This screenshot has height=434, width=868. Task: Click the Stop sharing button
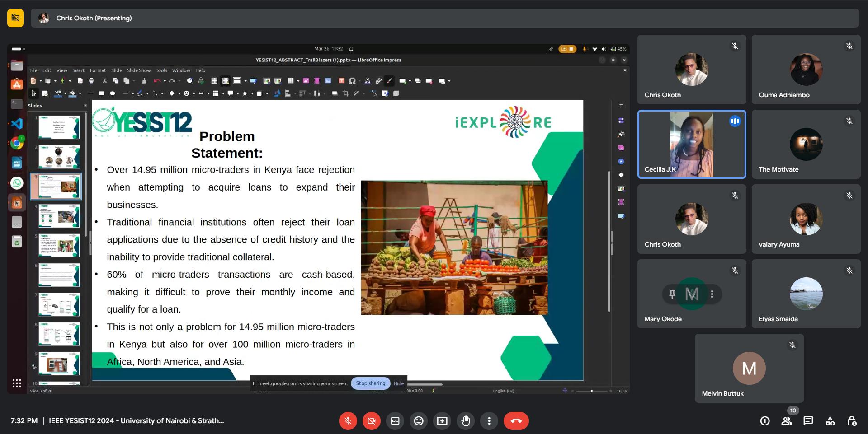click(x=371, y=383)
